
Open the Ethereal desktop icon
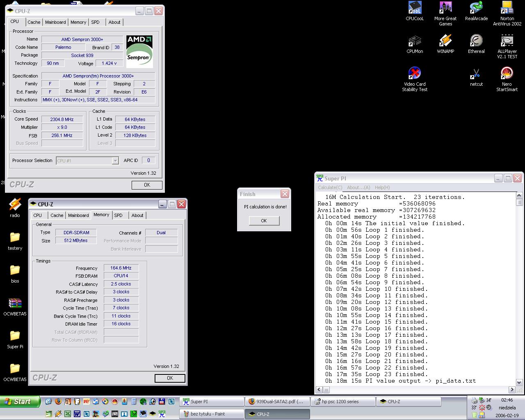476,41
